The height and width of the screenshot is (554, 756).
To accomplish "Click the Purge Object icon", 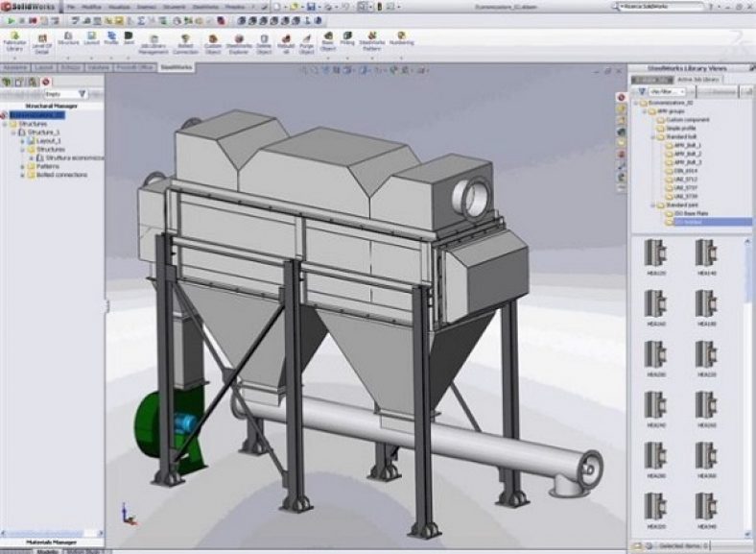I will pos(306,41).
